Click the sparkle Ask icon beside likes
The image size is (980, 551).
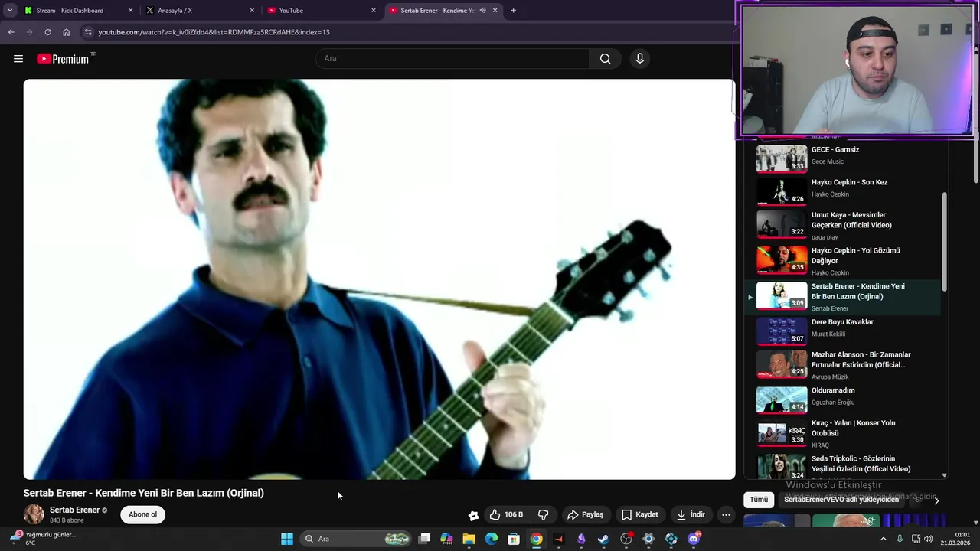[473, 515]
